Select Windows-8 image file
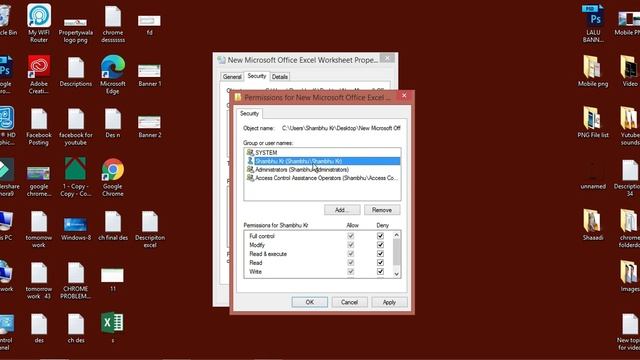Screen dimensions: 640x360 pyautogui.click(x=76, y=229)
